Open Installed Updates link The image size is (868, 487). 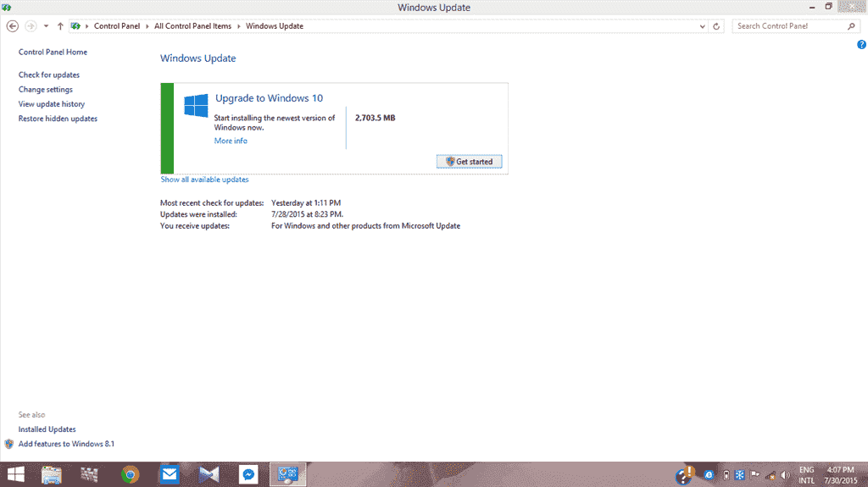point(47,429)
